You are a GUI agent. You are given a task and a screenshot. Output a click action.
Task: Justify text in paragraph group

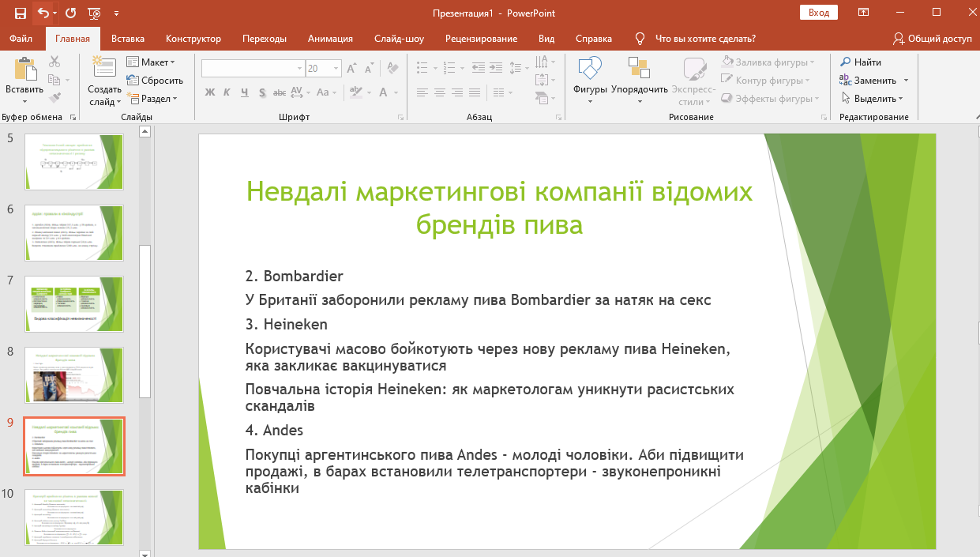(x=475, y=92)
